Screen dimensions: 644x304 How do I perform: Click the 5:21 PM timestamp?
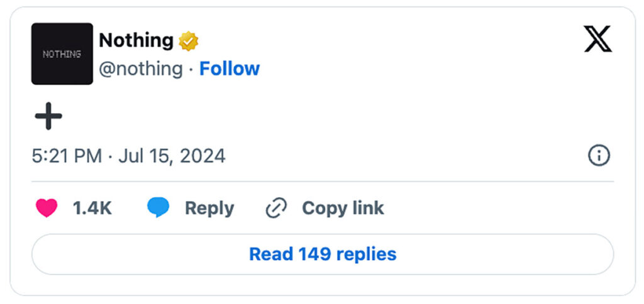coord(67,156)
